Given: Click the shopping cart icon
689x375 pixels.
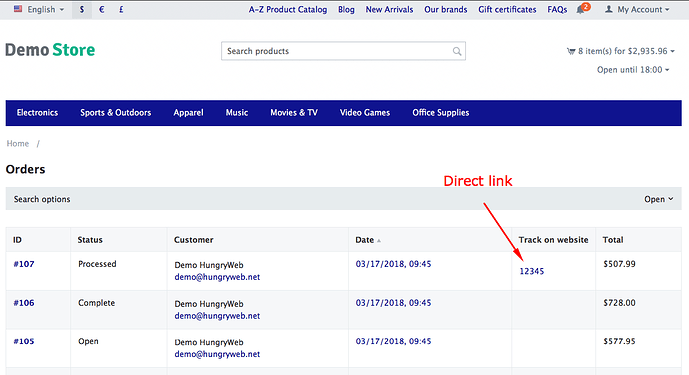Looking at the screenshot, I should 571,51.
